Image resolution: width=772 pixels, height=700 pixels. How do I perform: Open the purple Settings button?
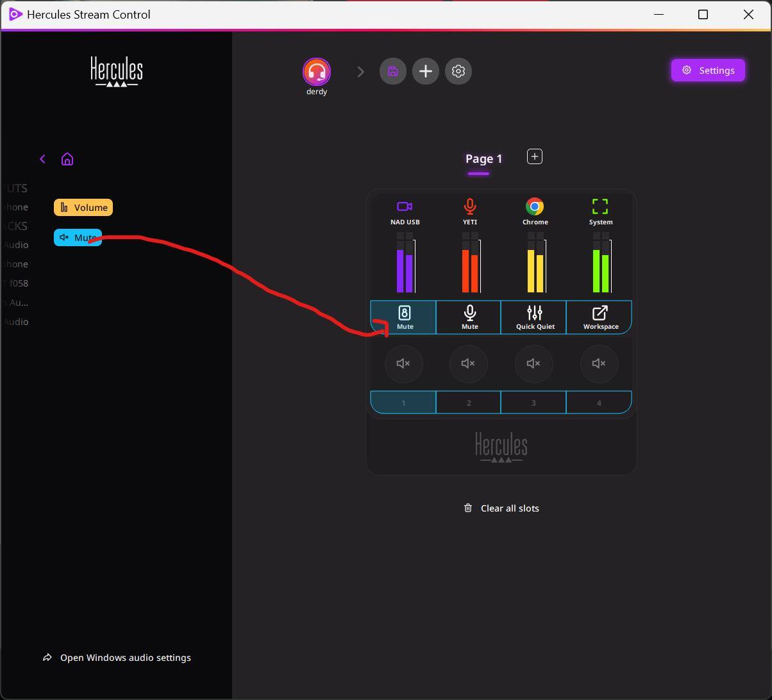click(x=708, y=71)
